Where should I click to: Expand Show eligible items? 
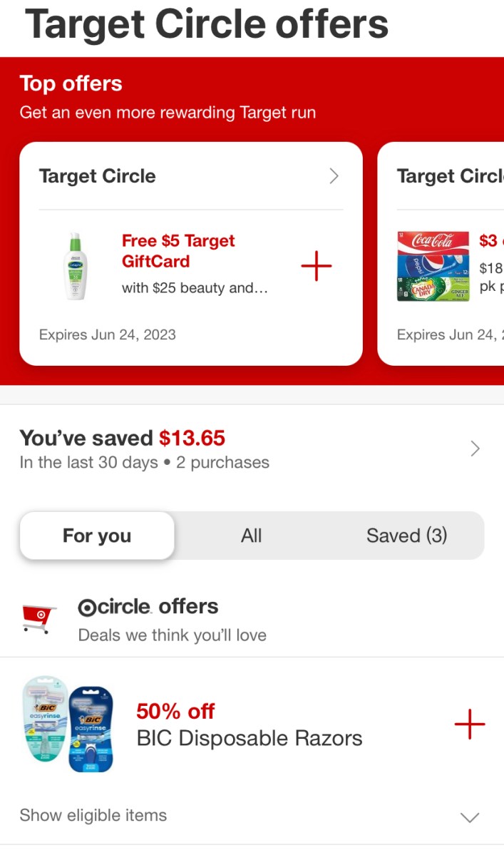tap(93, 815)
